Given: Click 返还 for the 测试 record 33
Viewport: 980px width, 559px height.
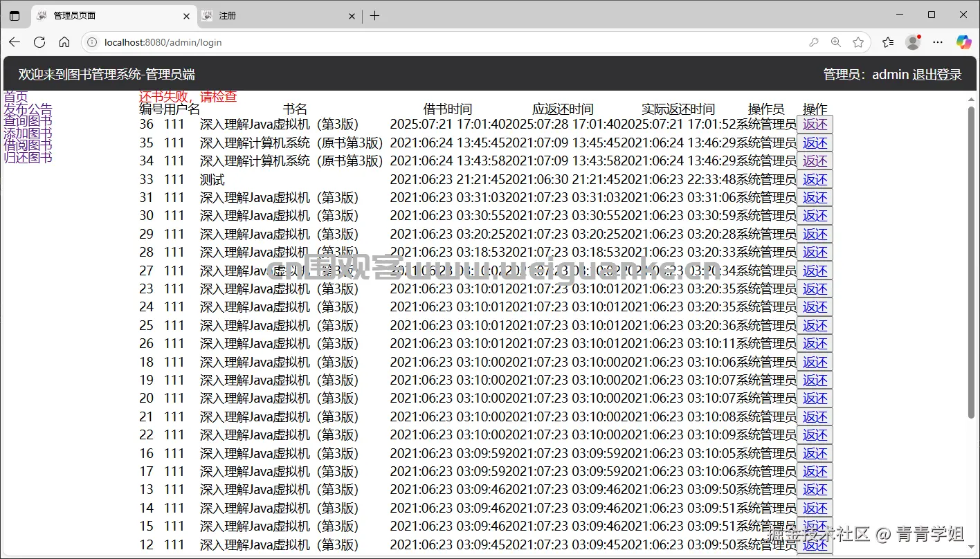Looking at the screenshot, I should pyautogui.click(x=815, y=179).
